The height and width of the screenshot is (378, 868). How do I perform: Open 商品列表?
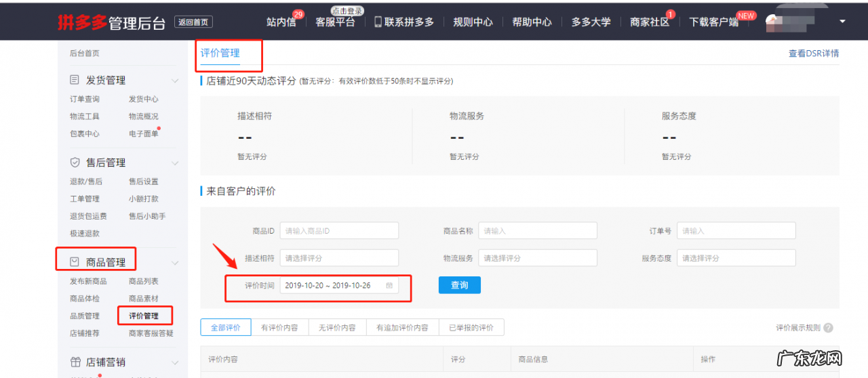(144, 281)
